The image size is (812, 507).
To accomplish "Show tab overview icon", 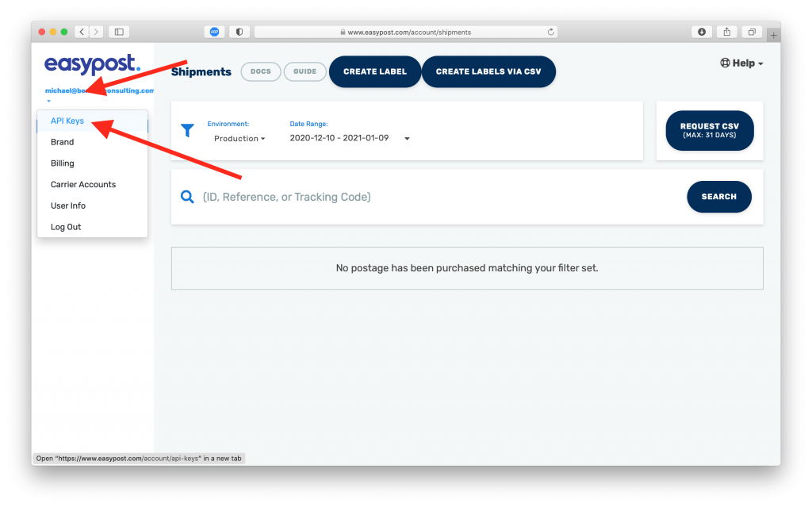I will pyautogui.click(x=752, y=33).
